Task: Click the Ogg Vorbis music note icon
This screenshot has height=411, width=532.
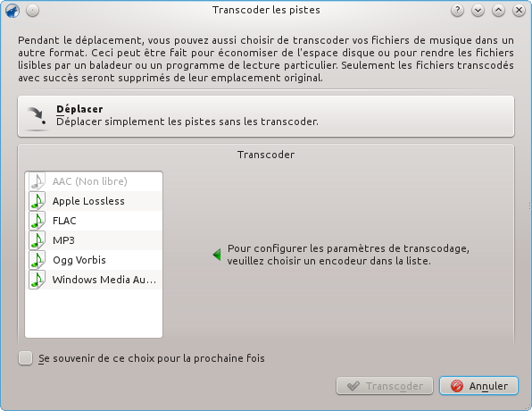Action: 37,260
